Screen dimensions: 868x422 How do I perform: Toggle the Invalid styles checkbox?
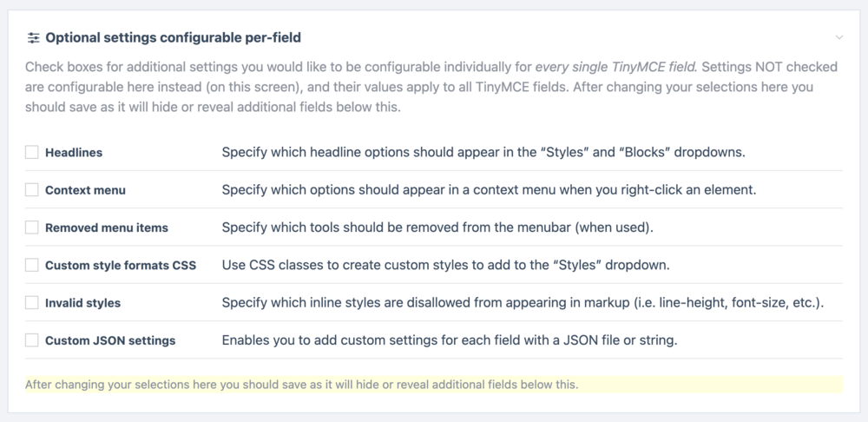pyautogui.click(x=32, y=303)
